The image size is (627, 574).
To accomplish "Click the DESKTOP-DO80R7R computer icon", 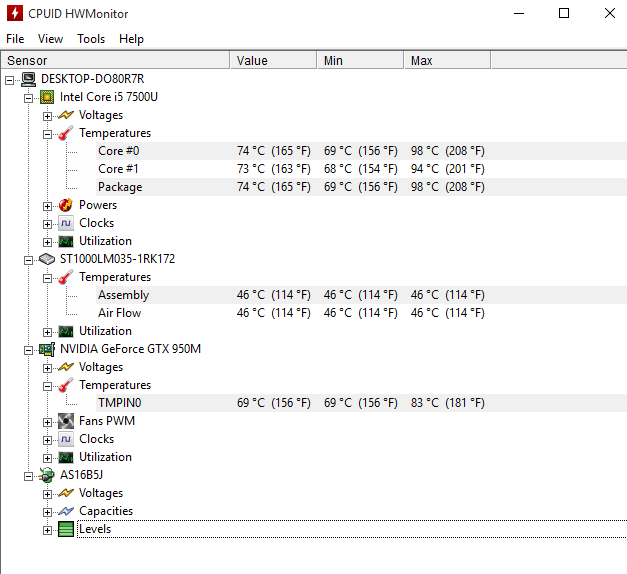I will pos(28,79).
